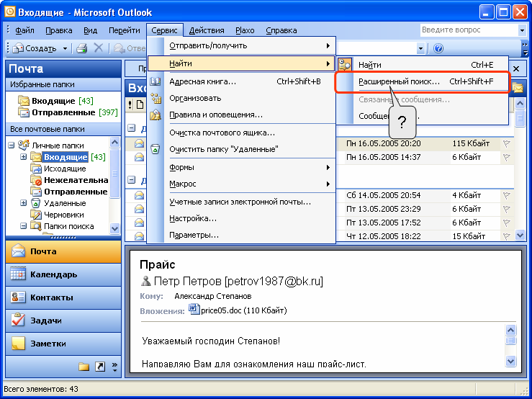Image resolution: width=532 pixels, height=399 pixels.
Task: Toggle flag on 13.05.2005 17:52 message
Action: pos(507,223)
